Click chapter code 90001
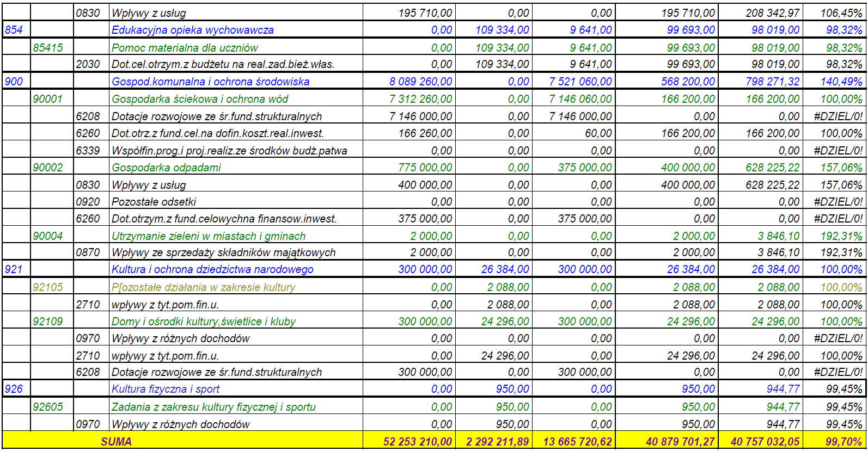This screenshot has height=451, width=868. tap(48, 99)
